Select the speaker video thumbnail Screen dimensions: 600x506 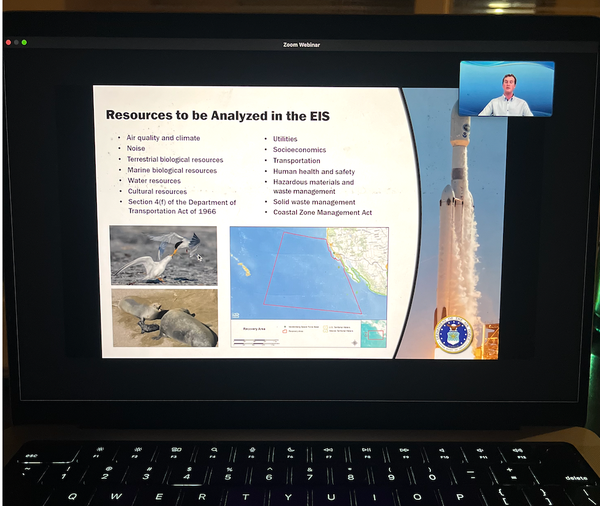pyautogui.click(x=506, y=89)
